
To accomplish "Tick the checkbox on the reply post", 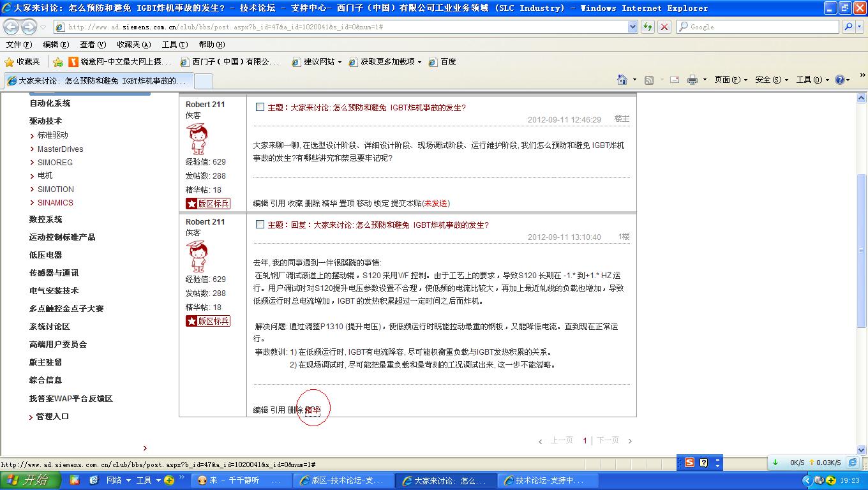I will [x=260, y=225].
